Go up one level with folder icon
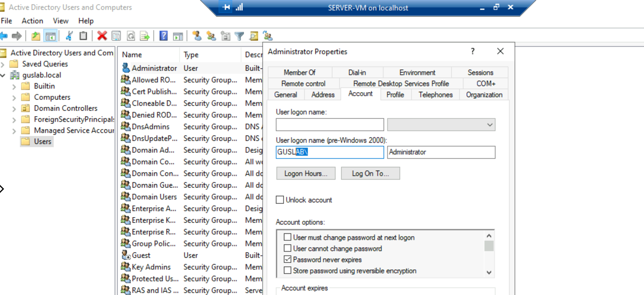Image resolution: width=644 pixels, height=295 pixels. (36, 36)
